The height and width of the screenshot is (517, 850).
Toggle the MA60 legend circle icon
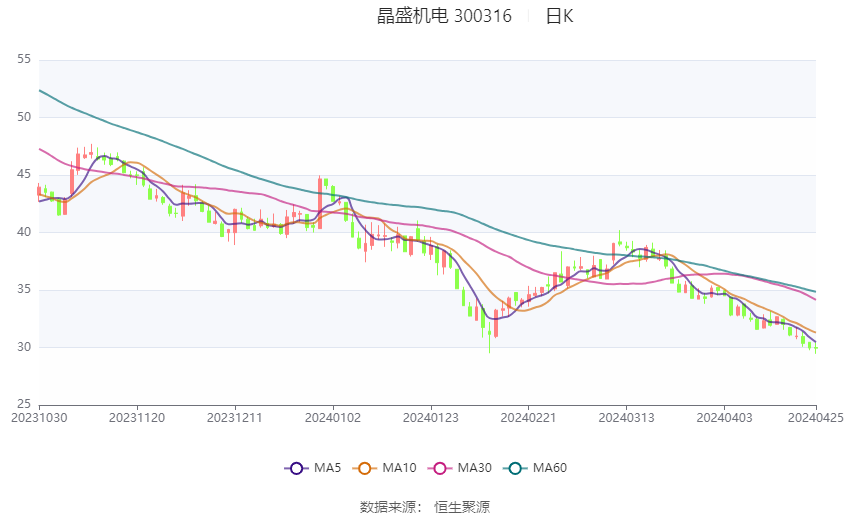(515, 468)
